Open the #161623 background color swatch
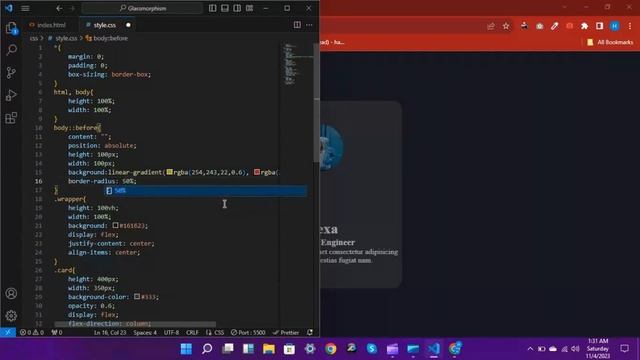 pos(116,225)
